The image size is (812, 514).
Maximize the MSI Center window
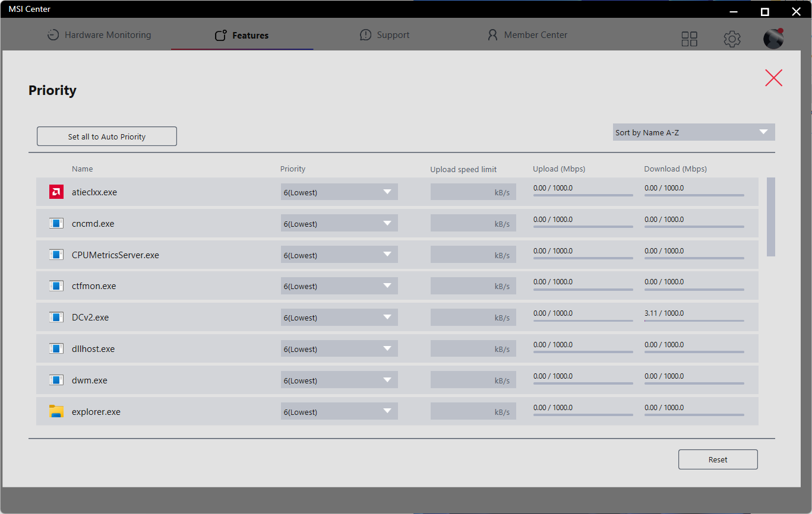click(x=765, y=11)
